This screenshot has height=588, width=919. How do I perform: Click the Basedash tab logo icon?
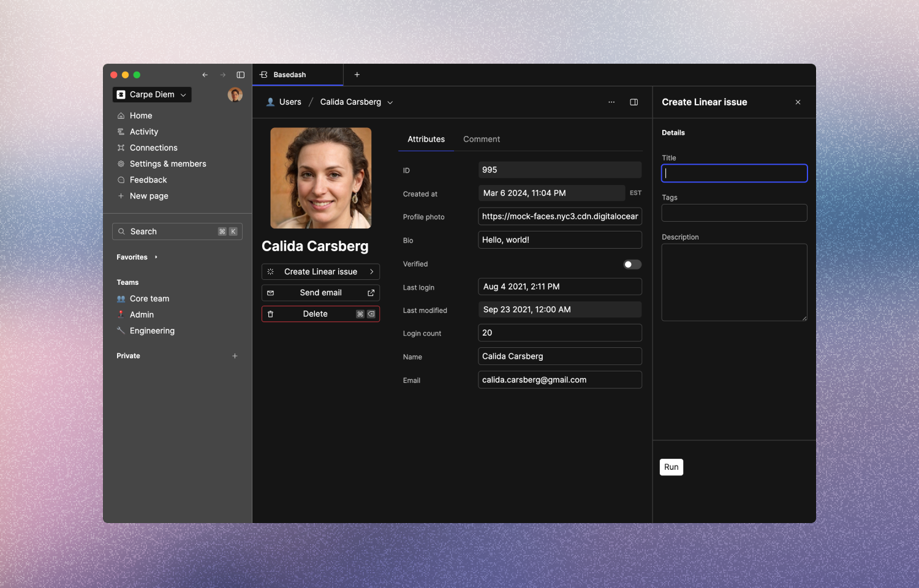(264, 75)
